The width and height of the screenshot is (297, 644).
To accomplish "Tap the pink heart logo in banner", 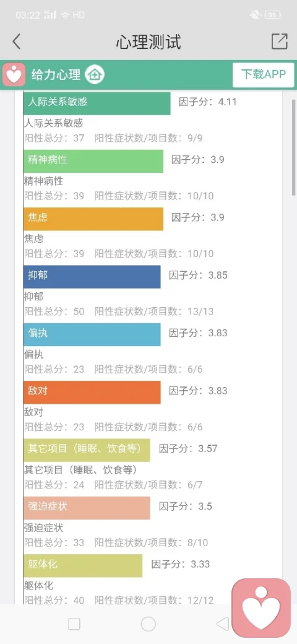I will 14,75.
